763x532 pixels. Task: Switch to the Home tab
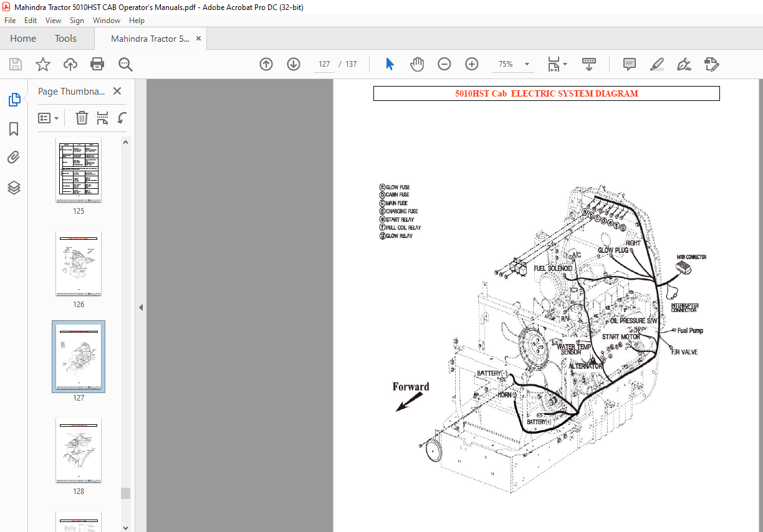tap(23, 39)
